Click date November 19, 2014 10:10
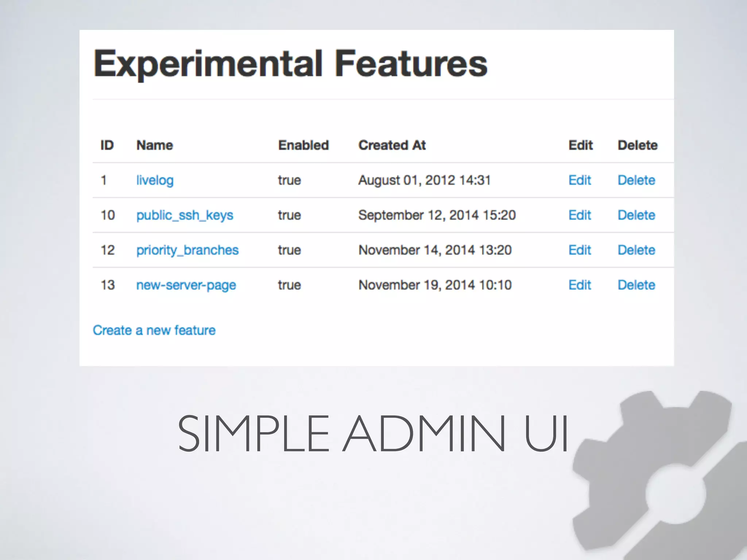This screenshot has height=560, width=747. tap(435, 285)
